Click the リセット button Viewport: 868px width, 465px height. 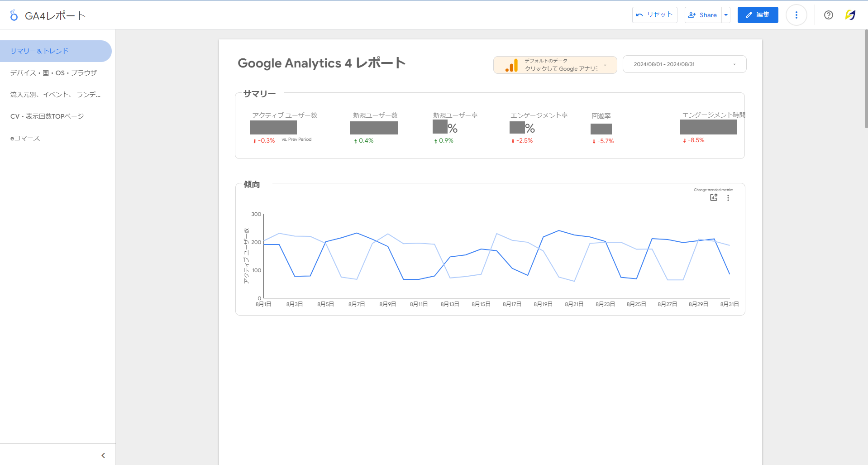654,15
